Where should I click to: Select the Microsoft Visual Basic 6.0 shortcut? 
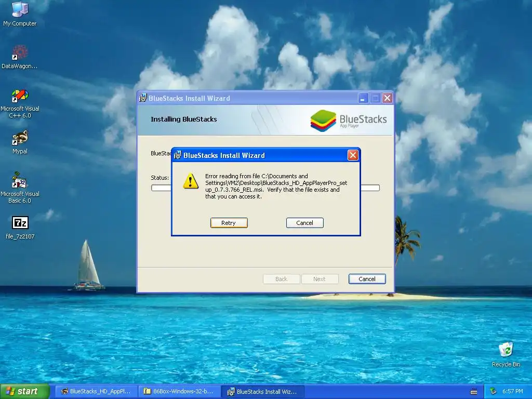click(20, 188)
